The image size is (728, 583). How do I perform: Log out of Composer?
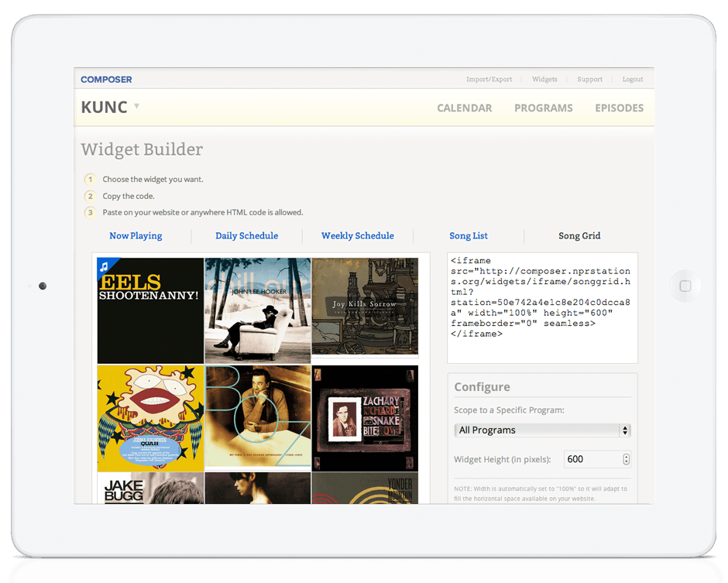point(633,79)
